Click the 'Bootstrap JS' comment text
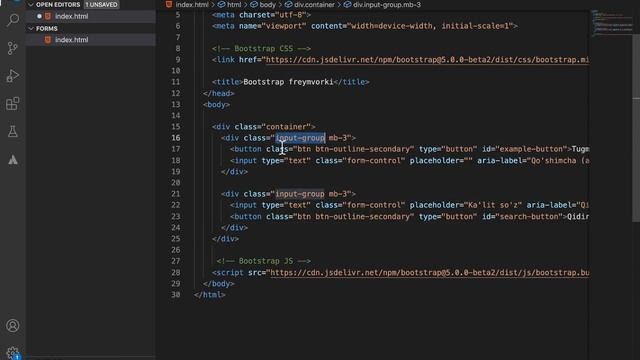 pos(266,261)
